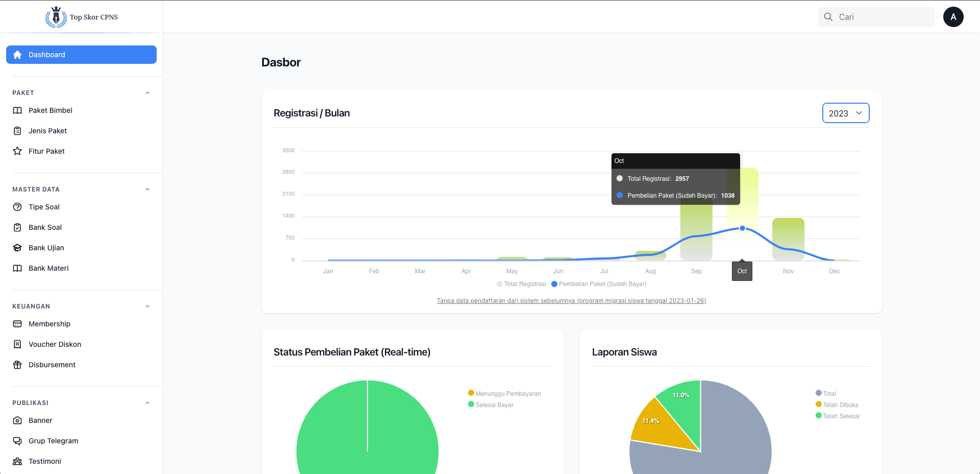Click the Oct data point on line

742,228
